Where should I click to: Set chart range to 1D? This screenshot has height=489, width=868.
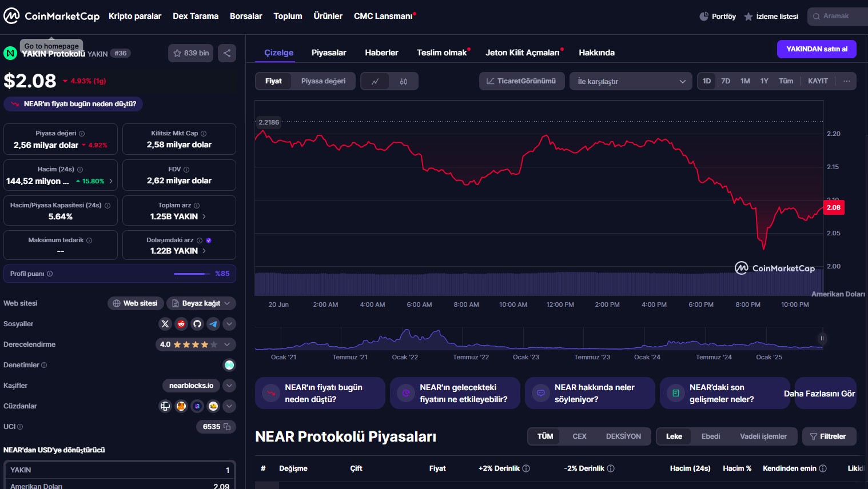(707, 81)
